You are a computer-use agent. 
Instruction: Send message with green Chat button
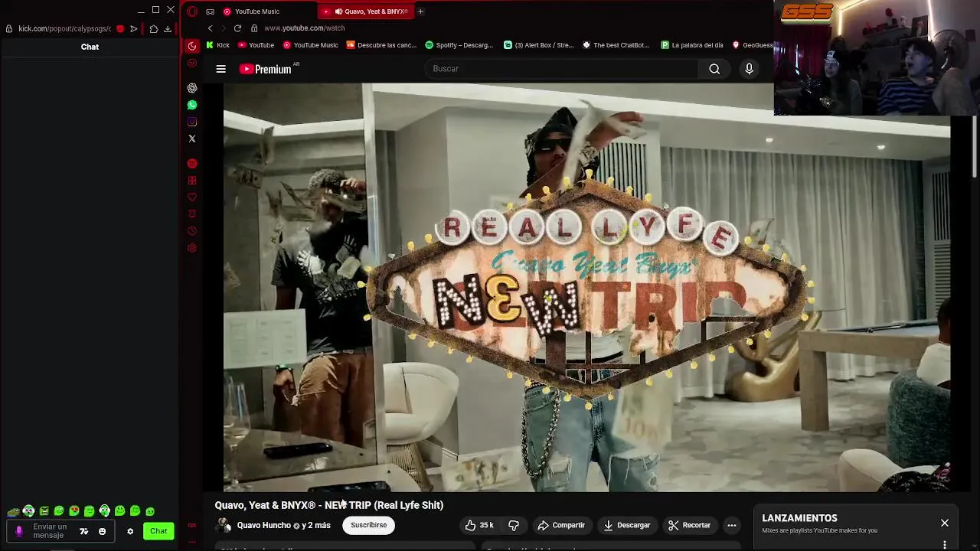click(158, 531)
